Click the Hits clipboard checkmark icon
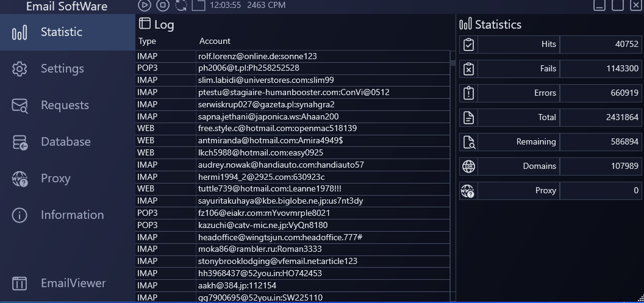 [x=468, y=45]
